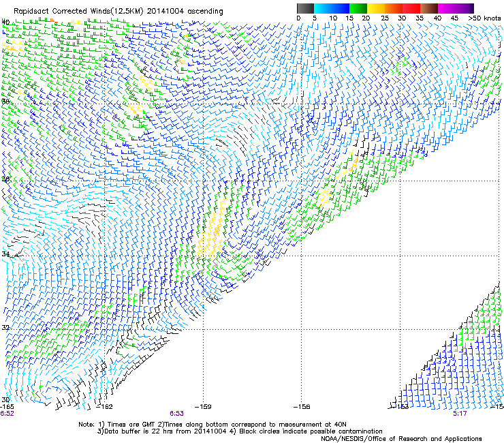Click the green 15-20 knots legend swatch
This screenshot has width=504, height=443.
tap(358, 8)
